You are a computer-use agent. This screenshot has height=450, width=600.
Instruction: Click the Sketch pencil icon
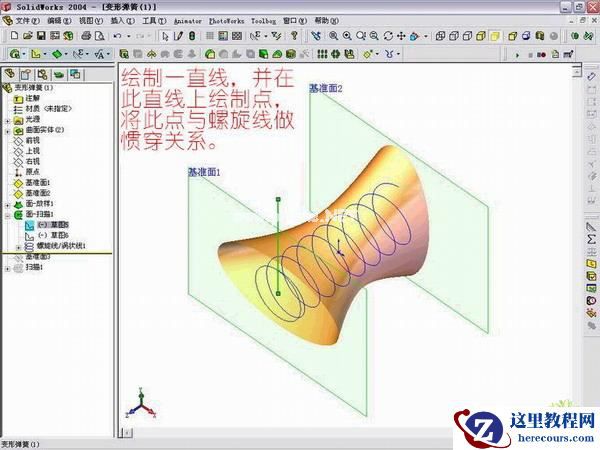click(178, 36)
